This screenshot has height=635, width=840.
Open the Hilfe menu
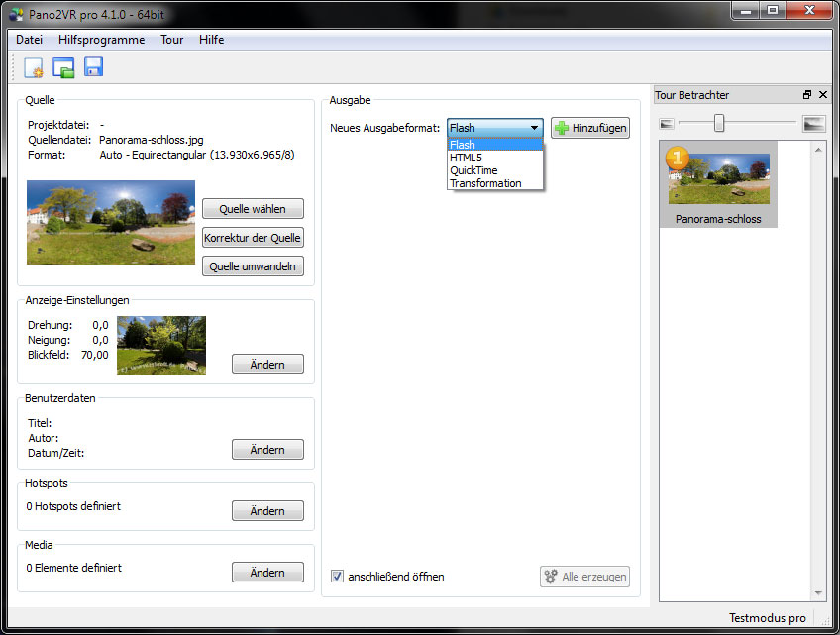pyautogui.click(x=212, y=40)
